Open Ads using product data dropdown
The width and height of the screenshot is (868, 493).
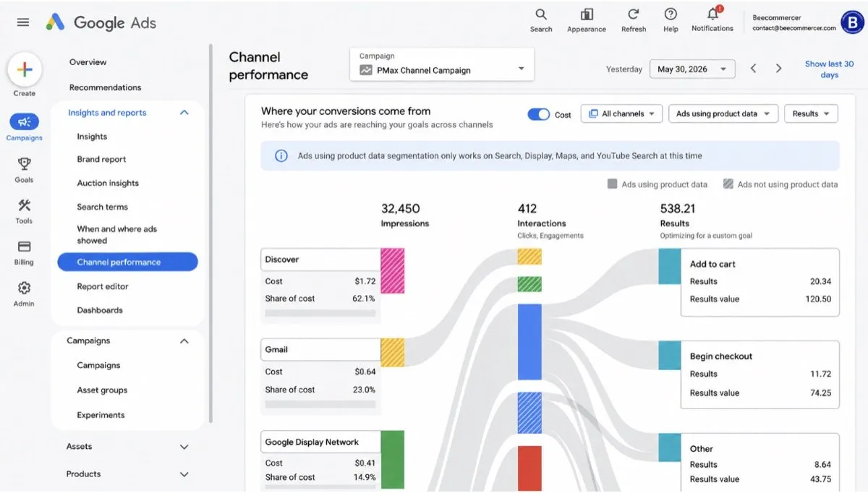tap(723, 114)
